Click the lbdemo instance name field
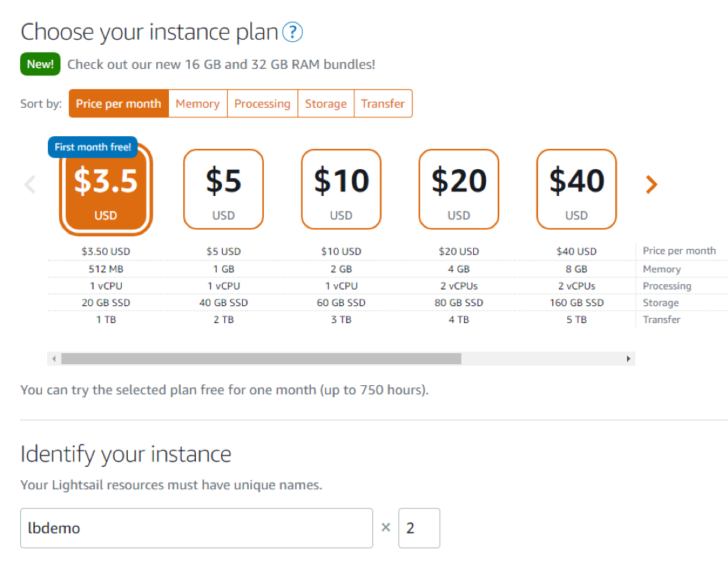The height and width of the screenshot is (561, 728). (197, 528)
